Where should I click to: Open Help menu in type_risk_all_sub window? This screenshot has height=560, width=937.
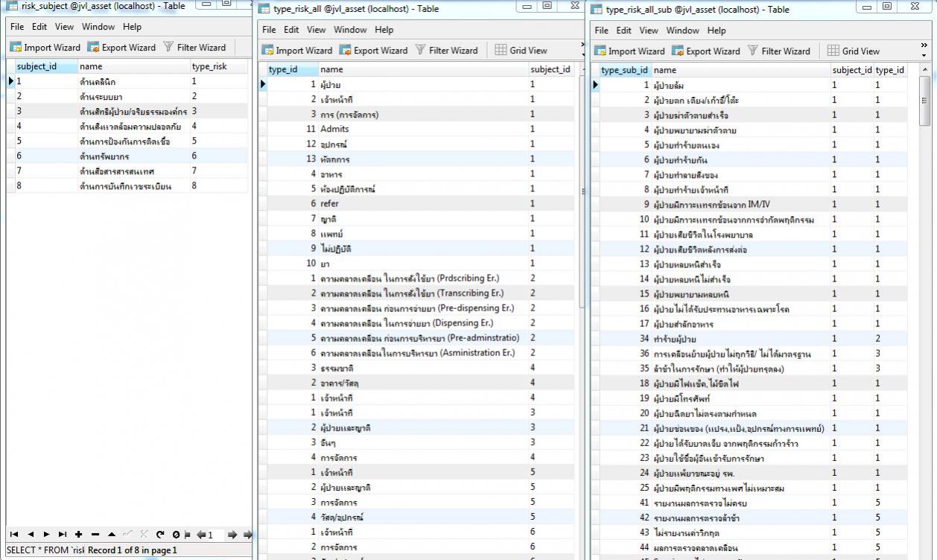(x=717, y=31)
